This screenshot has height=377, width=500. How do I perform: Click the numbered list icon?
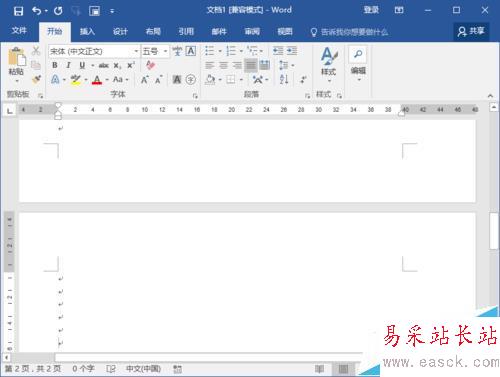231,51
